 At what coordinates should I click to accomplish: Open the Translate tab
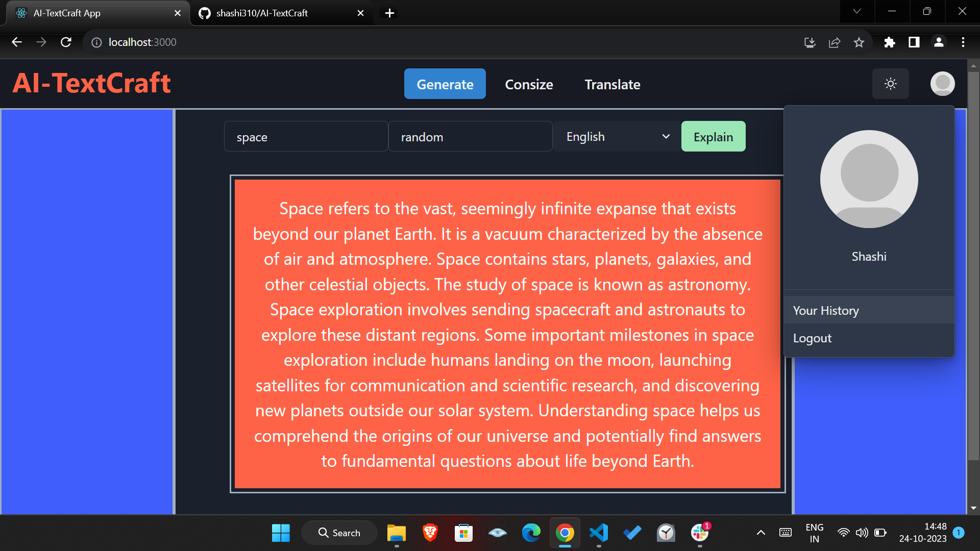612,84
